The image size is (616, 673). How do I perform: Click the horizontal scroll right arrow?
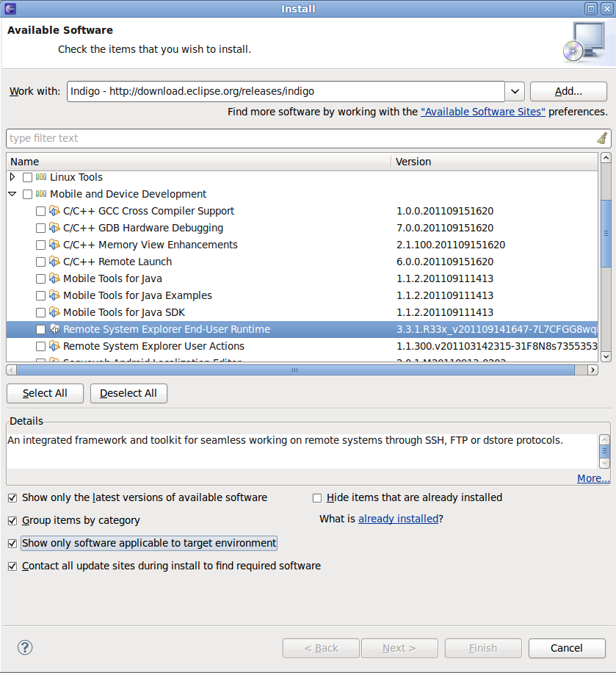[593, 370]
